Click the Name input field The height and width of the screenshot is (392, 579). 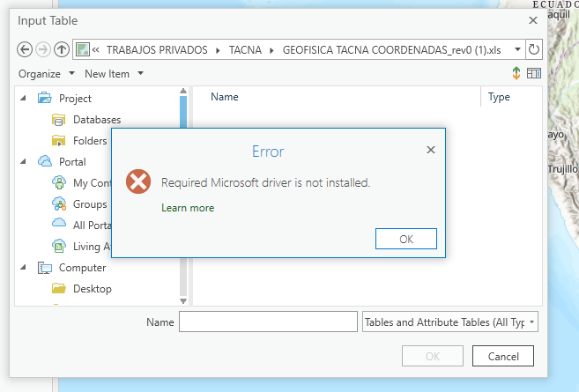(268, 322)
